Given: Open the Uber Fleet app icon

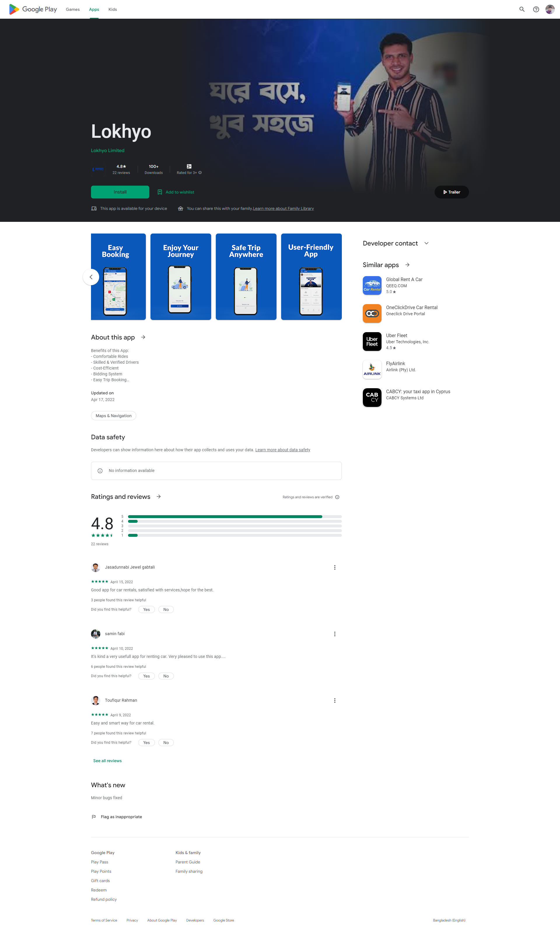Looking at the screenshot, I should click(x=372, y=342).
